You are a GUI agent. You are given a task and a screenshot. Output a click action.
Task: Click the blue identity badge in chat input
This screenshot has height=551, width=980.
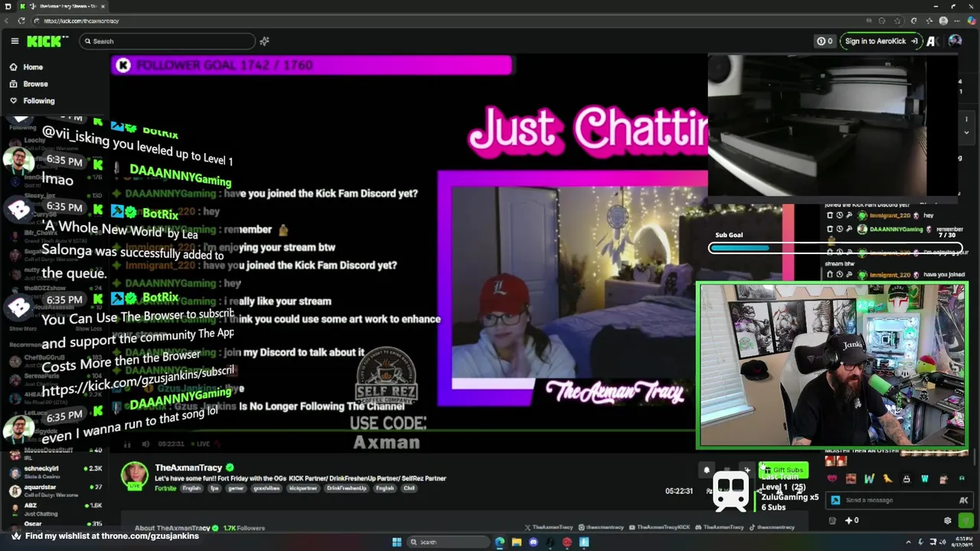(x=835, y=500)
